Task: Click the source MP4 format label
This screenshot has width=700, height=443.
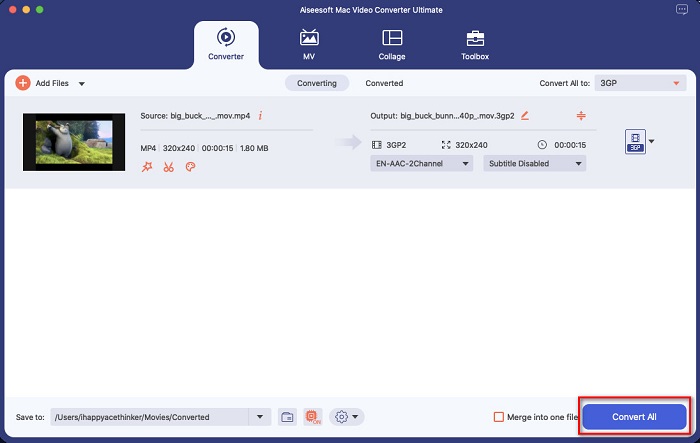Action: [148, 148]
